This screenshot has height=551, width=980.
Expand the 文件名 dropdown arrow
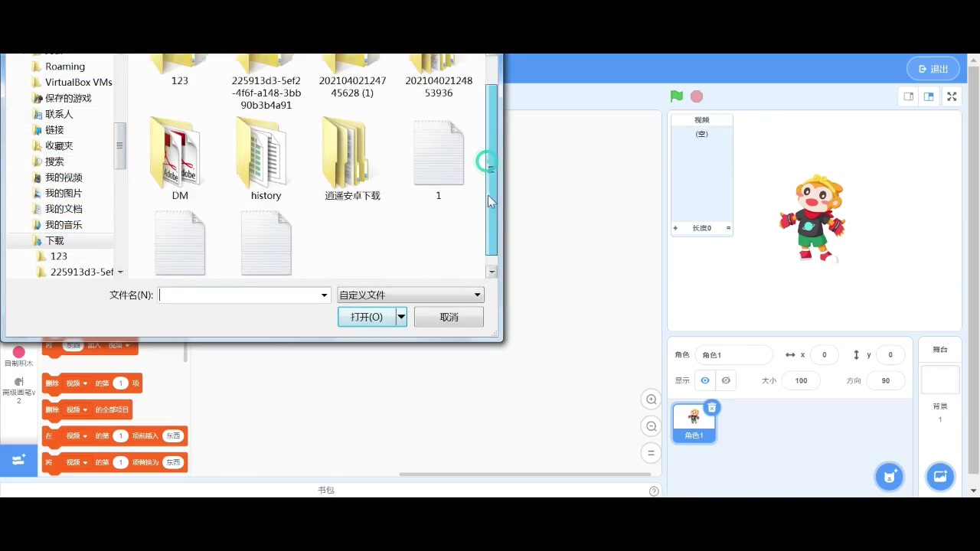pos(323,295)
